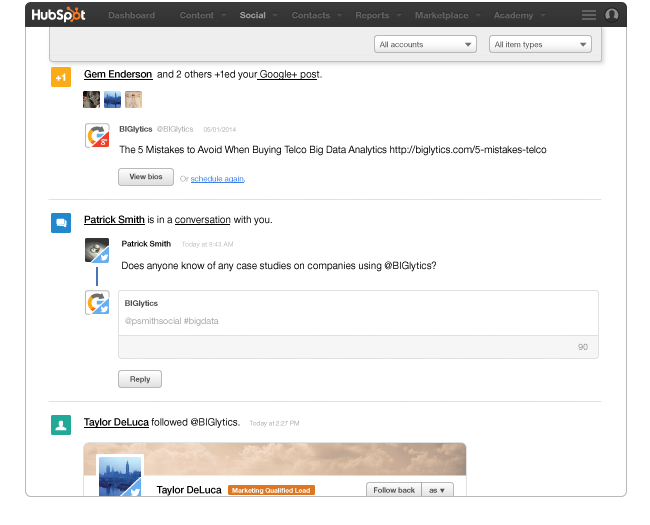Open the 'as' follow-back account dropdown
The image size is (650, 525).
[437, 490]
